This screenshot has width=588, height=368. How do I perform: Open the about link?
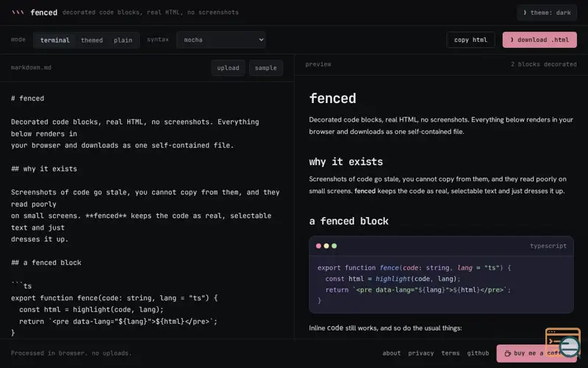click(392, 353)
